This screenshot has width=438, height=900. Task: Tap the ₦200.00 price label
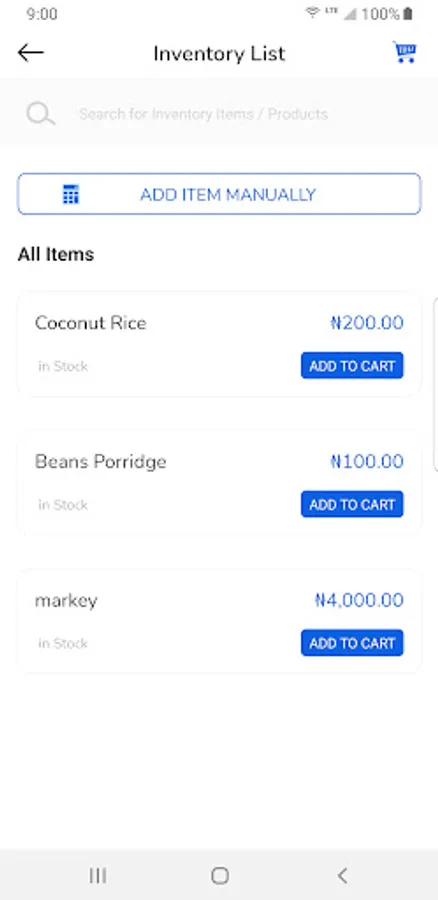[367, 323]
